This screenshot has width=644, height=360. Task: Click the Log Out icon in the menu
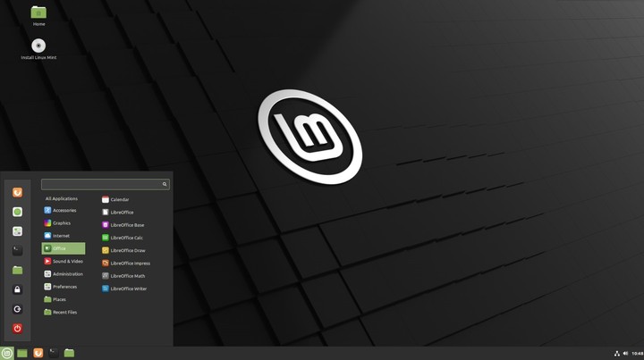17,309
